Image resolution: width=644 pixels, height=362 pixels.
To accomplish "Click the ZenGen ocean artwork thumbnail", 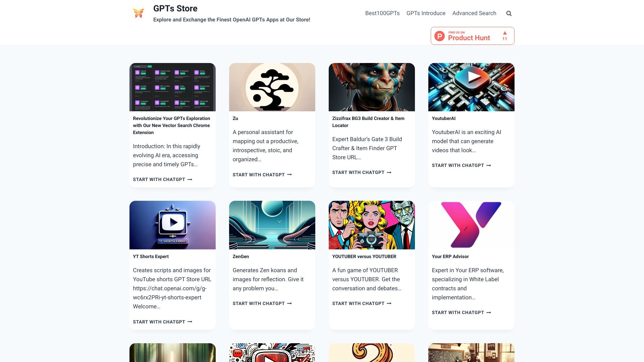I will tap(272, 225).
